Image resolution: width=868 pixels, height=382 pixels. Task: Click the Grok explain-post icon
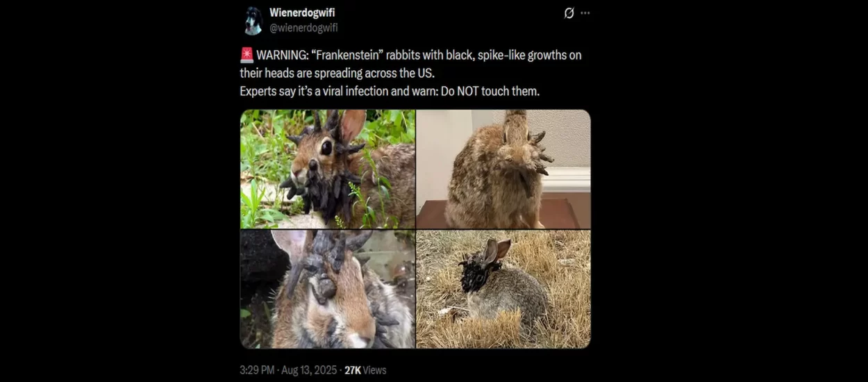tap(569, 13)
